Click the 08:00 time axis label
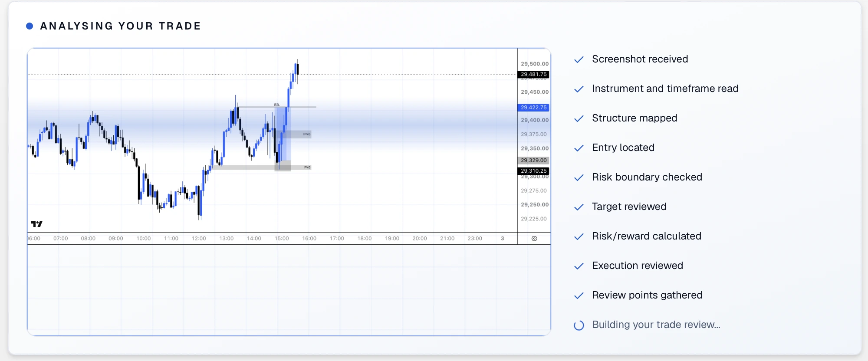 88,239
